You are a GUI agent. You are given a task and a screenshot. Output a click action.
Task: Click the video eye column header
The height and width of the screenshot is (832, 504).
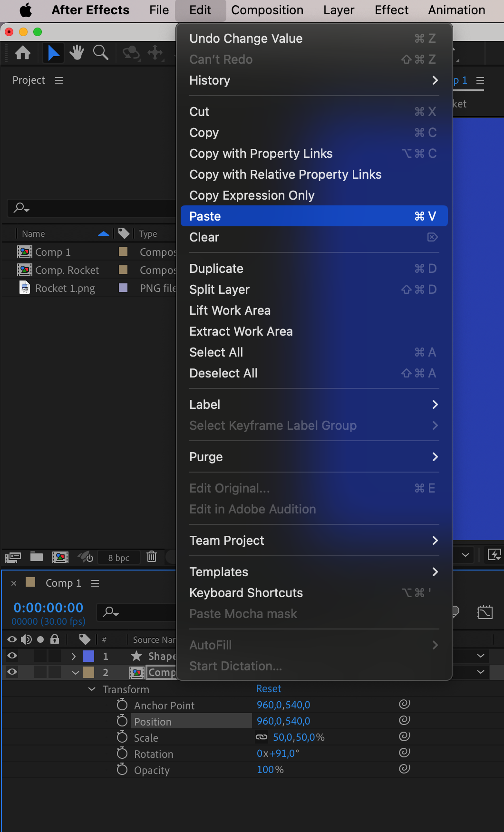(12, 639)
